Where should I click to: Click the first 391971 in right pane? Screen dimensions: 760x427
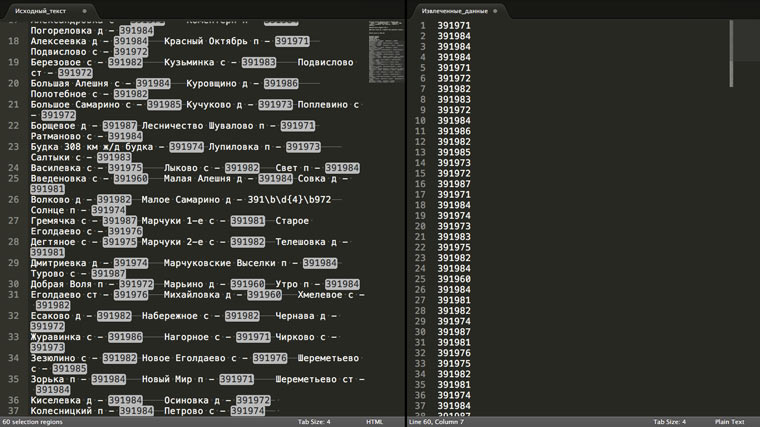pyautogui.click(x=454, y=26)
